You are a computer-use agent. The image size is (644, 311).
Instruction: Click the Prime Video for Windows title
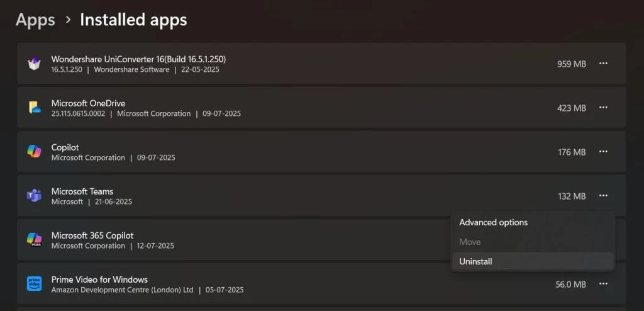coord(99,280)
